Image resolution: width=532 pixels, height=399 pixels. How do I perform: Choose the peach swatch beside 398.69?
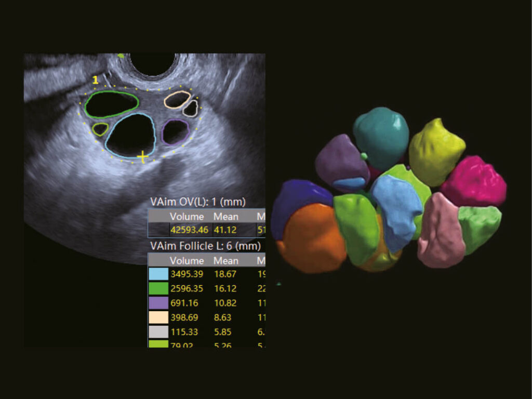click(x=158, y=317)
